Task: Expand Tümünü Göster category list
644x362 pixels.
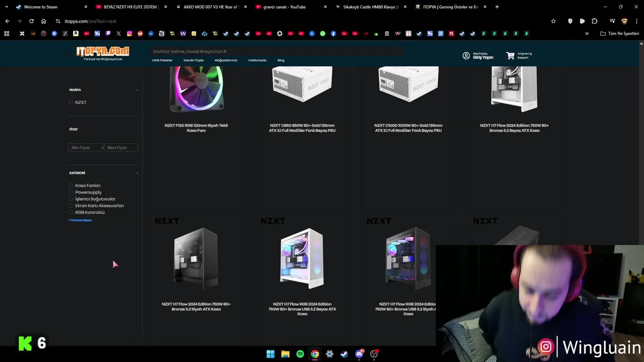Action: [x=80, y=220]
